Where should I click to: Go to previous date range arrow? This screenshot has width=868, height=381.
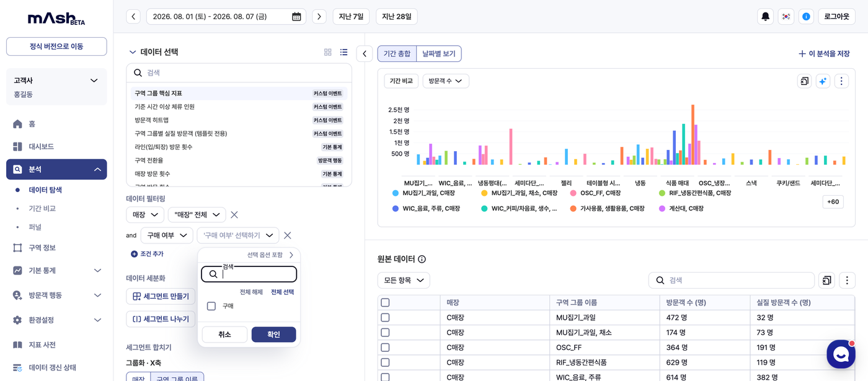click(x=133, y=17)
